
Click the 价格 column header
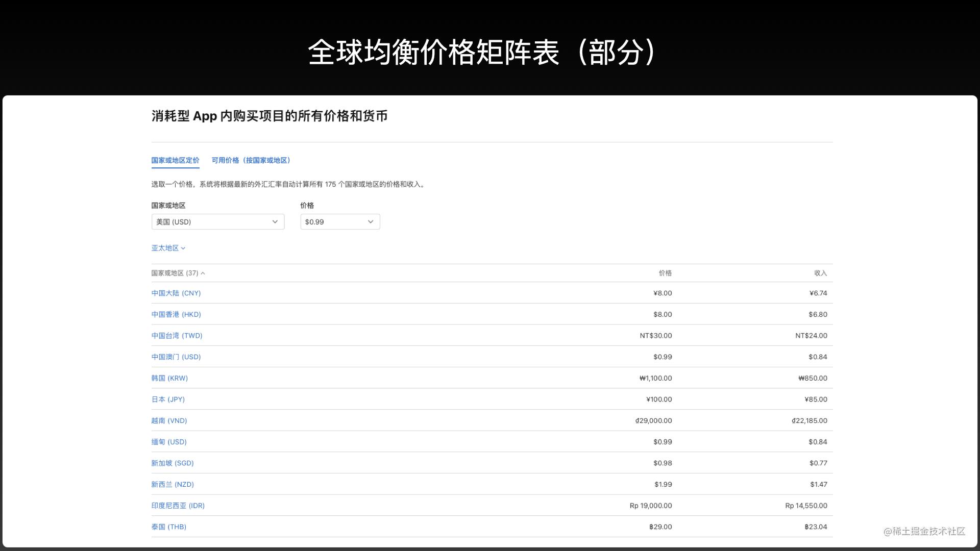[x=665, y=273]
